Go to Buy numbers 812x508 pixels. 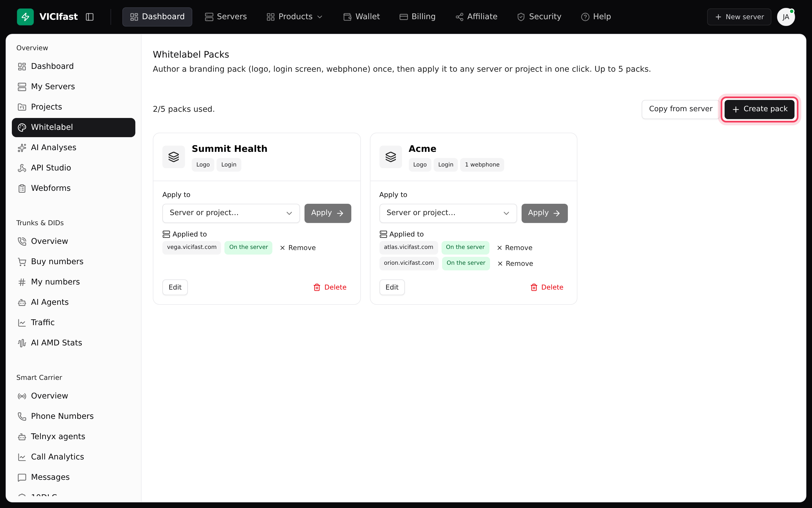point(74,261)
